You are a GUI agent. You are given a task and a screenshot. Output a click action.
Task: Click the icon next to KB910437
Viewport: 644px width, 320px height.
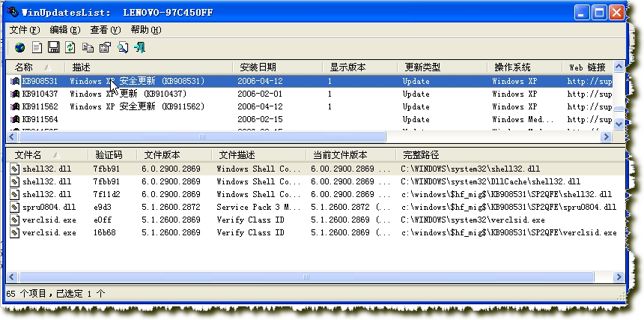[15, 94]
